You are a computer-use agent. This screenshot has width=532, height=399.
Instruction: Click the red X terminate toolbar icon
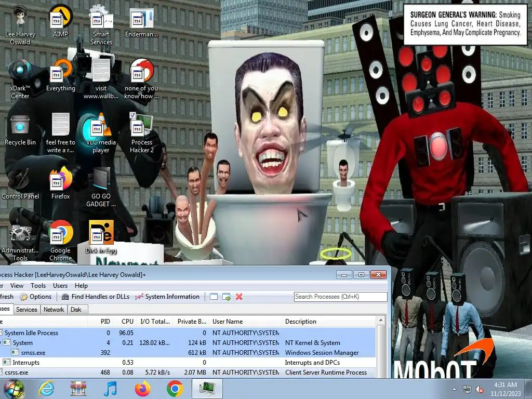coord(239,297)
